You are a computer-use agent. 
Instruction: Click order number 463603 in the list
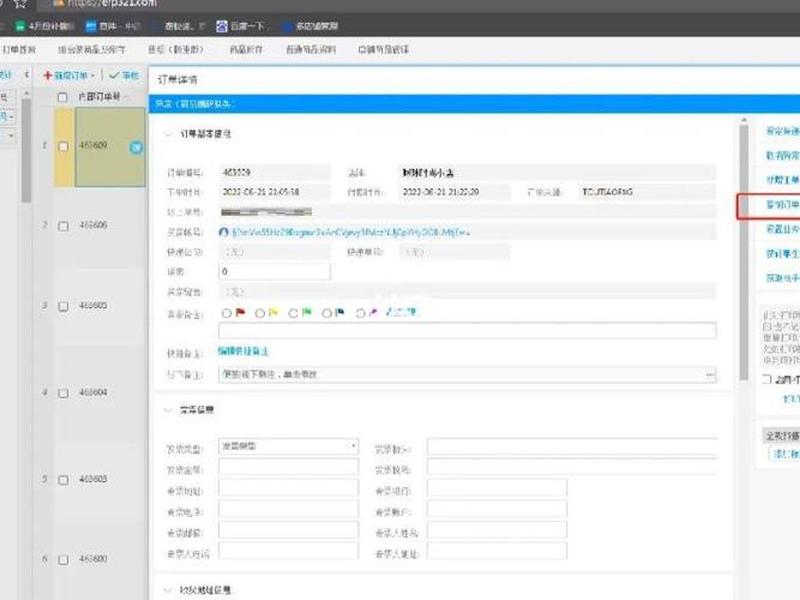click(93, 479)
